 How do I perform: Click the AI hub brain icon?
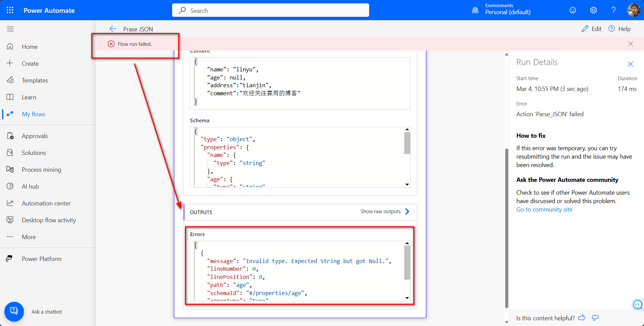(x=10, y=186)
